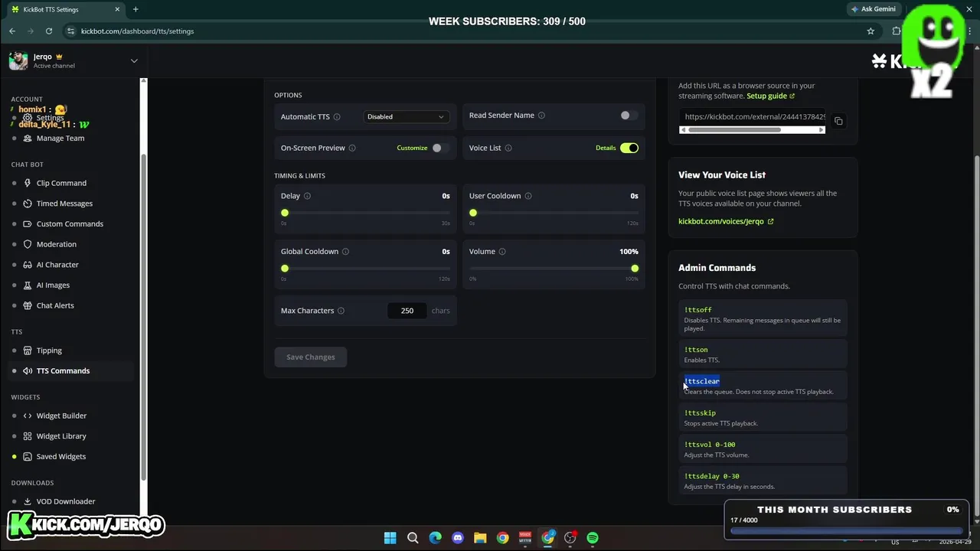Turn on the On-Screen Preview toggle

pyautogui.click(x=440, y=148)
